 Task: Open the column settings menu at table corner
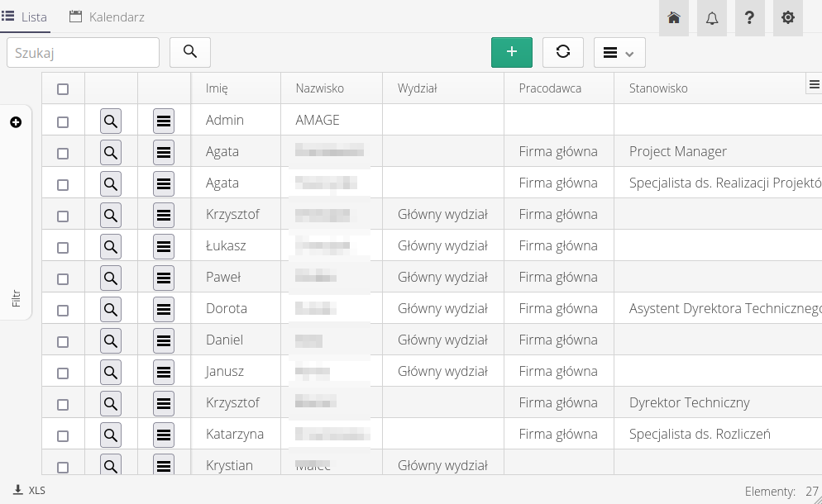tap(814, 84)
